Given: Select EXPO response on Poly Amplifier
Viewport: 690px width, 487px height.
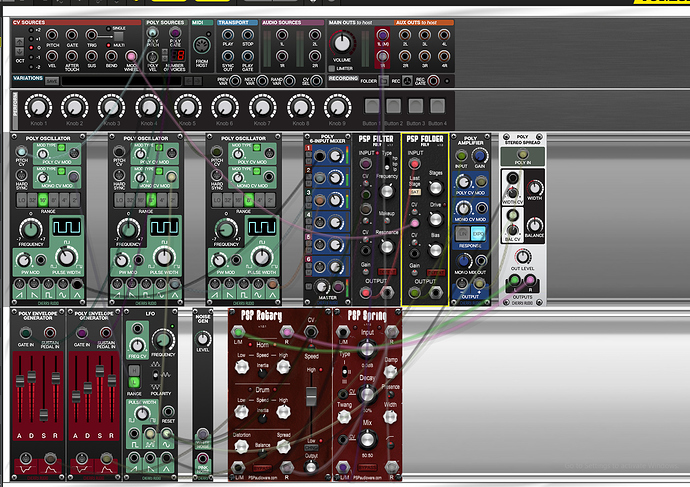Looking at the screenshot, I should pos(478,233).
